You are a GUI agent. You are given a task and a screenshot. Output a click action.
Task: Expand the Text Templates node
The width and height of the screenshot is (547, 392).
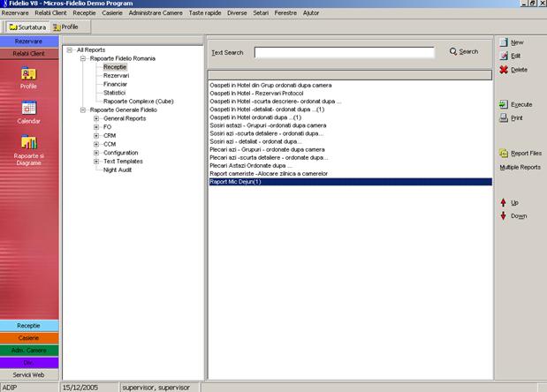click(96, 162)
